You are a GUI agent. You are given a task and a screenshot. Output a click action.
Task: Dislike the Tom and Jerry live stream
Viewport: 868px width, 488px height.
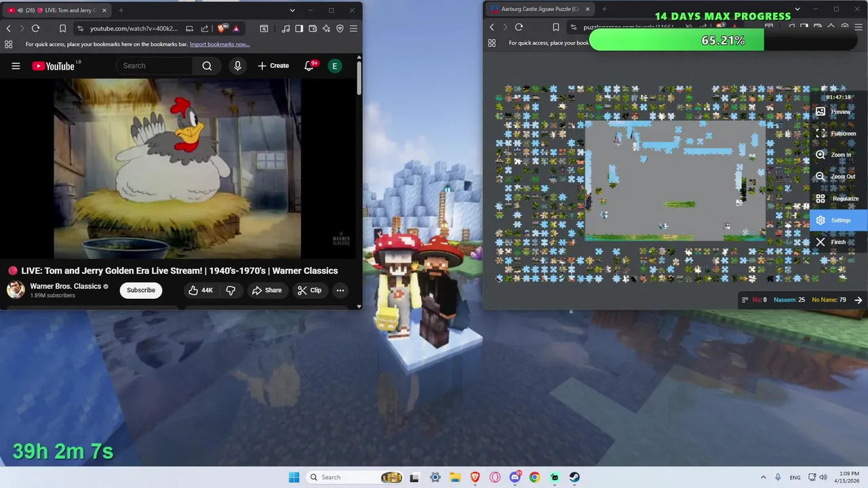(x=231, y=290)
